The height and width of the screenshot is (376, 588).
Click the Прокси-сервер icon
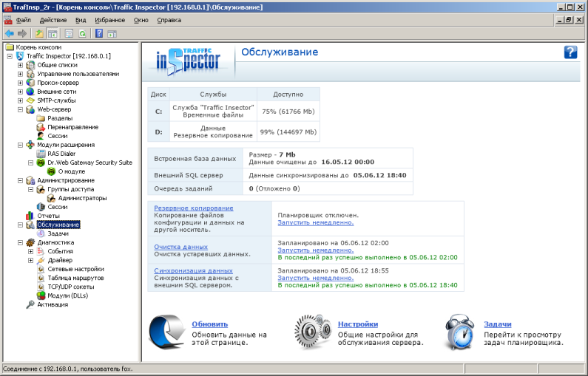click(30, 83)
